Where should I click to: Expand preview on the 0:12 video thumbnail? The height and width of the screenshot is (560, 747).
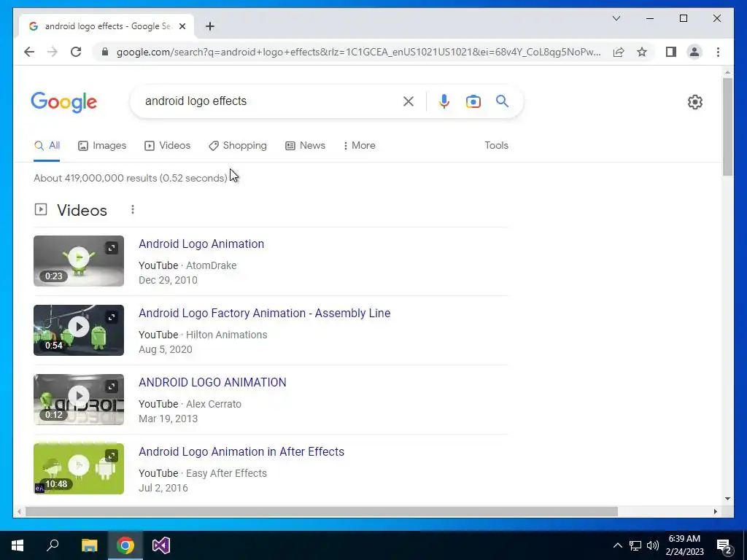click(112, 386)
